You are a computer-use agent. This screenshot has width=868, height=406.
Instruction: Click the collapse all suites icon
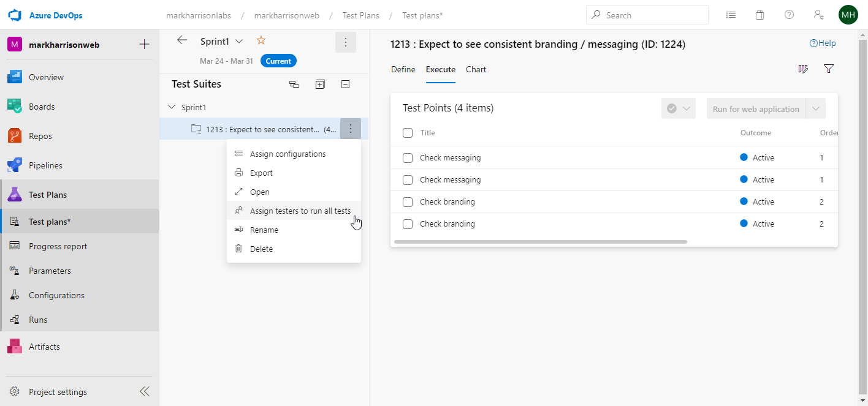345,85
